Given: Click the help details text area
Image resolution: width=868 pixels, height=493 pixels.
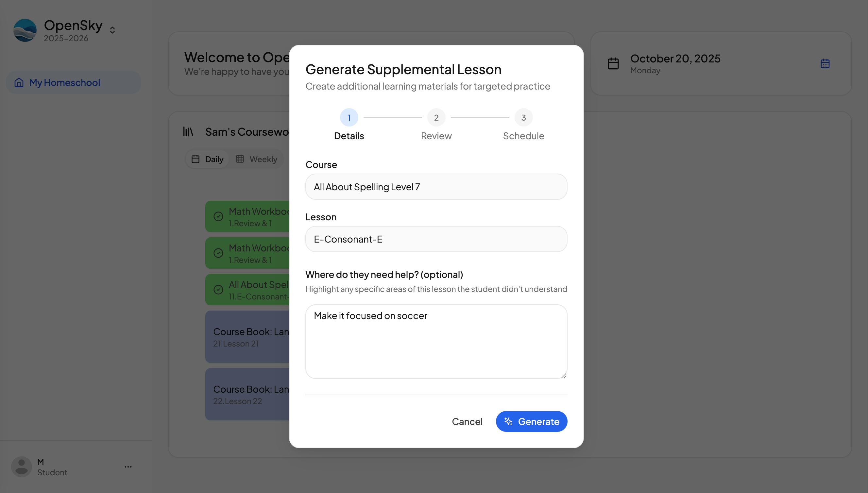Looking at the screenshot, I should (436, 341).
